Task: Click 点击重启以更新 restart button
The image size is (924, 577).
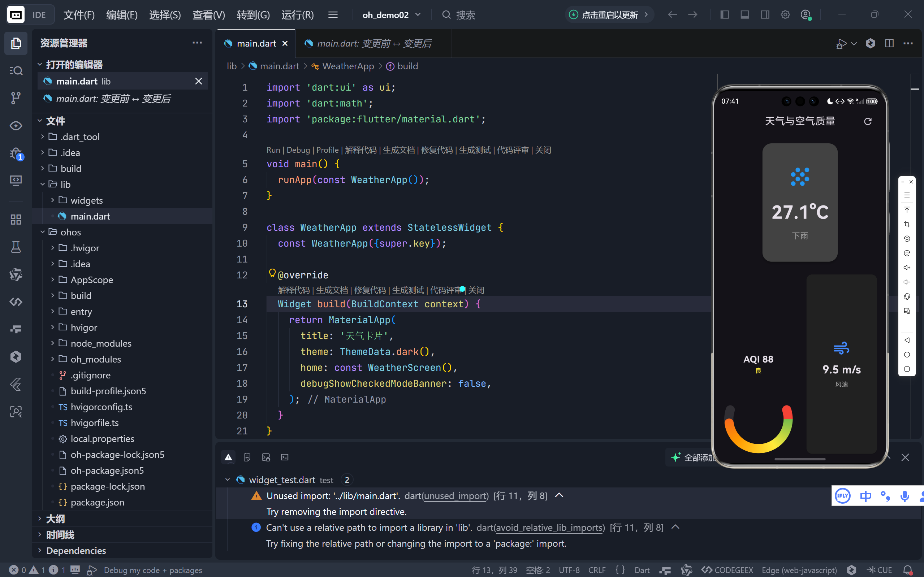Action: [x=609, y=15]
